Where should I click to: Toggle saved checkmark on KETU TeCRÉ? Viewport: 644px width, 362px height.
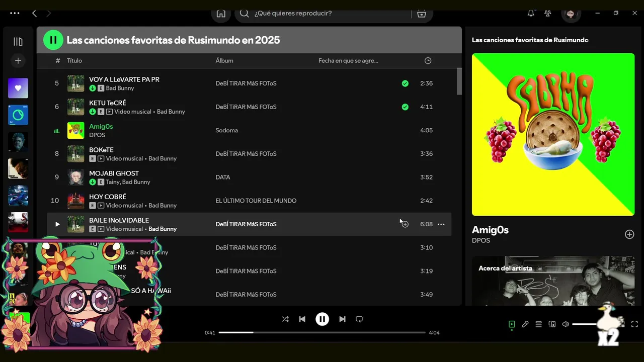405,107
